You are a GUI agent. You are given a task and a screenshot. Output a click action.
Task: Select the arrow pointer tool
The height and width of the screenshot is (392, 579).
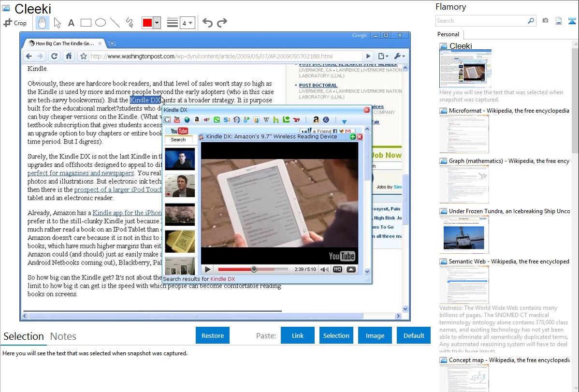57,23
